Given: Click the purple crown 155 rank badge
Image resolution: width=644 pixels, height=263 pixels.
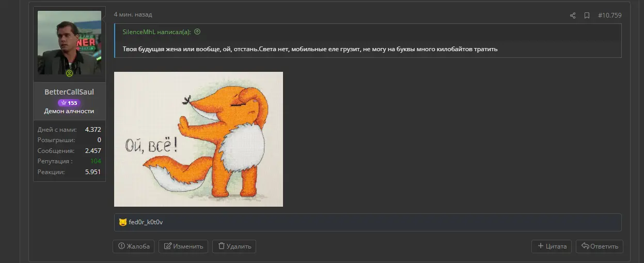Looking at the screenshot, I should click(x=69, y=103).
